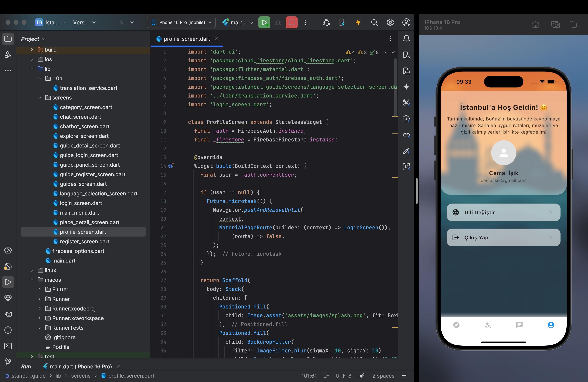Open the main.dart run configuration dropdown
The image size is (588, 382).
click(238, 22)
